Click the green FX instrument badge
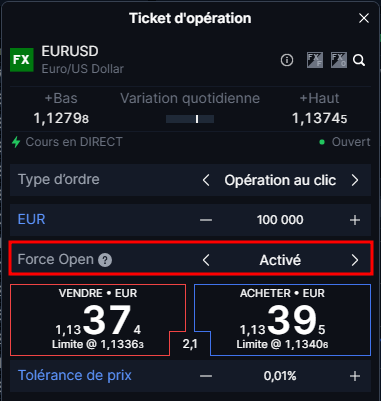This screenshot has height=401, width=381. (22, 60)
